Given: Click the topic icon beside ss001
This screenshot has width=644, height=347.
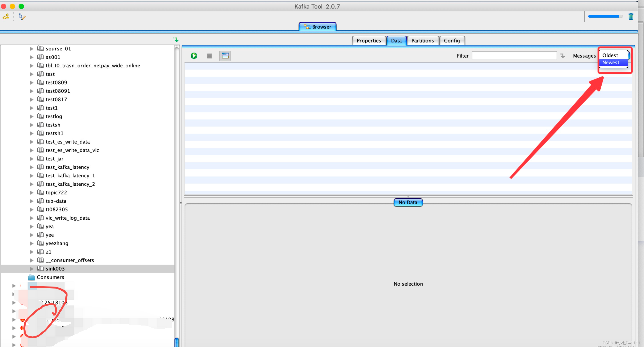Looking at the screenshot, I should tap(40, 57).
